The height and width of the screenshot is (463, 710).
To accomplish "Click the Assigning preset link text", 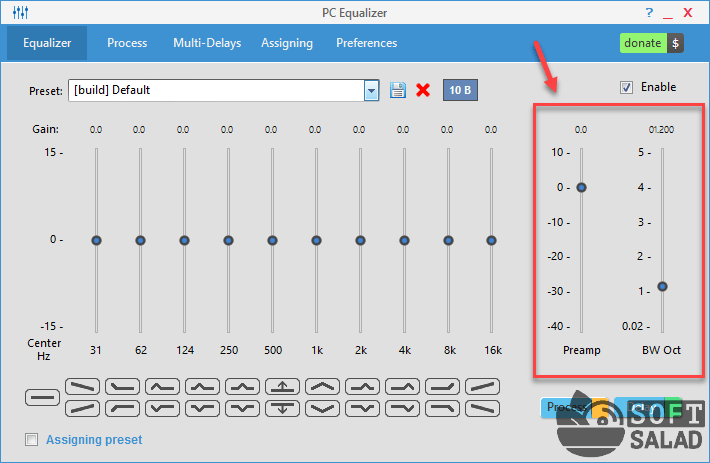I will (x=94, y=439).
